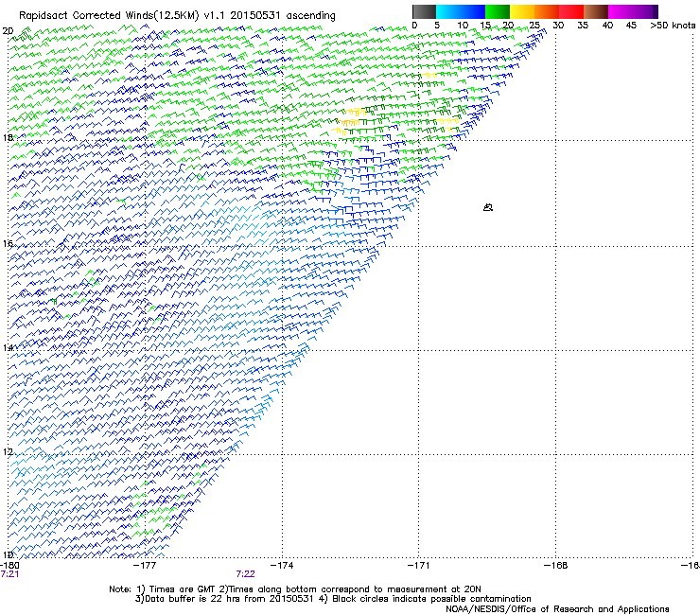Click the blue 10-15 knots legend swatch
The height and width of the screenshot is (615, 700).
[x=473, y=11]
